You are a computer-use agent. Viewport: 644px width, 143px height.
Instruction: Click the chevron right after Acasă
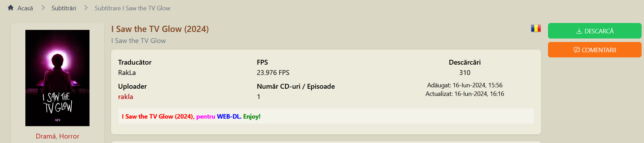click(x=43, y=8)
